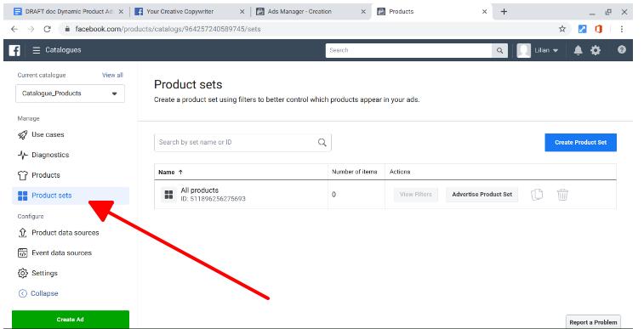Image resolution: width=644 pixels, height=329 pixels.
Task: Sort table by Name column
Action: pyautogui.click(x=170, y=172)
